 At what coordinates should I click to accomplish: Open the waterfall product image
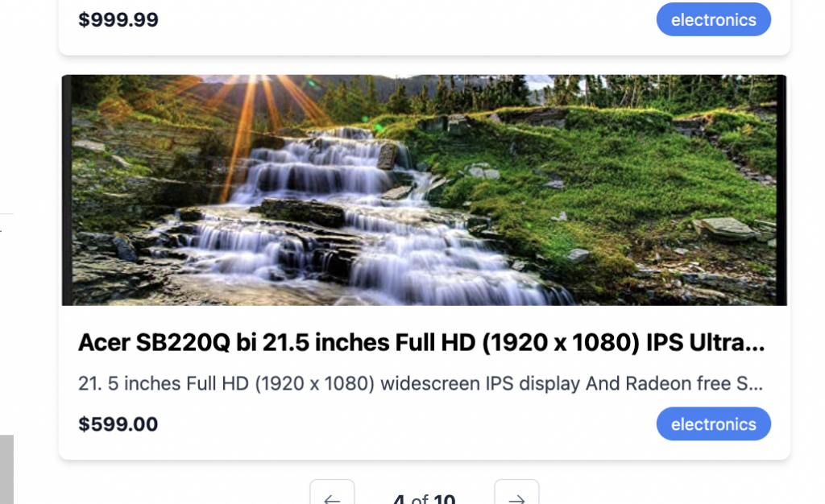click(424, 190)
